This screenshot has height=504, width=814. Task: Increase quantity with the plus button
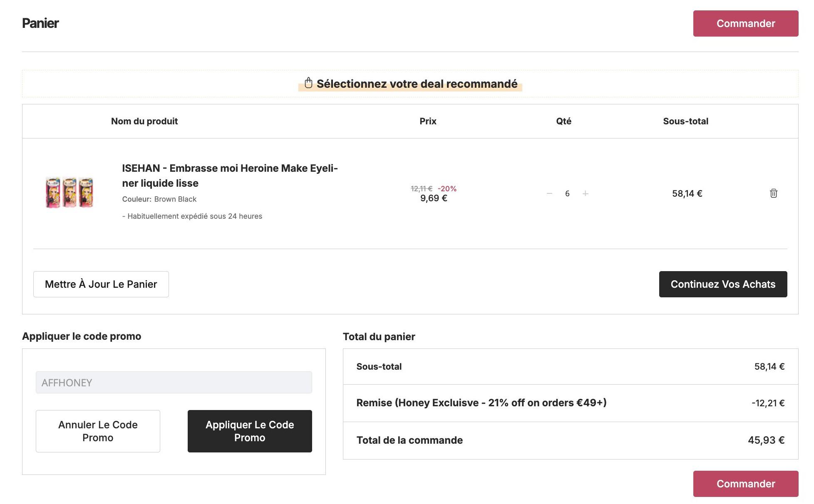pyautogui.click(x=585, y=193)
